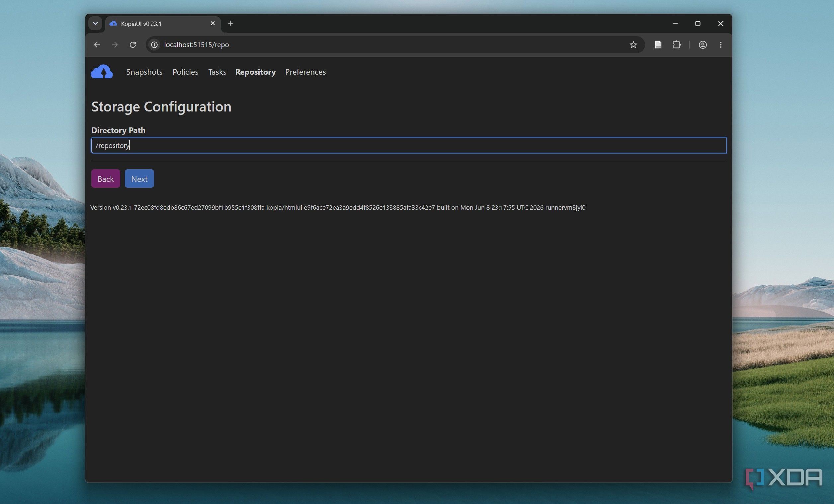Image resolution: width=834 pixels, height=504 pixels.
Task: Open a new tab with plus button
Action: point(231,23)
